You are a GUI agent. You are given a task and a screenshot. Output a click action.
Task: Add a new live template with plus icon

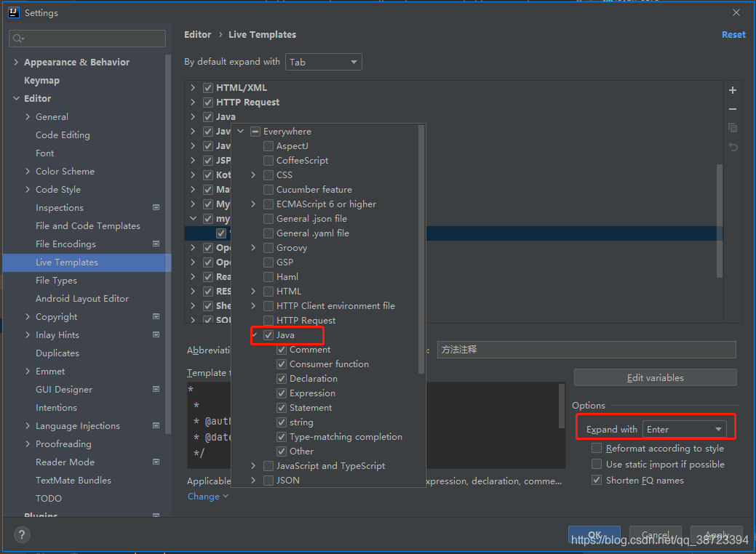tap(733, 90)
